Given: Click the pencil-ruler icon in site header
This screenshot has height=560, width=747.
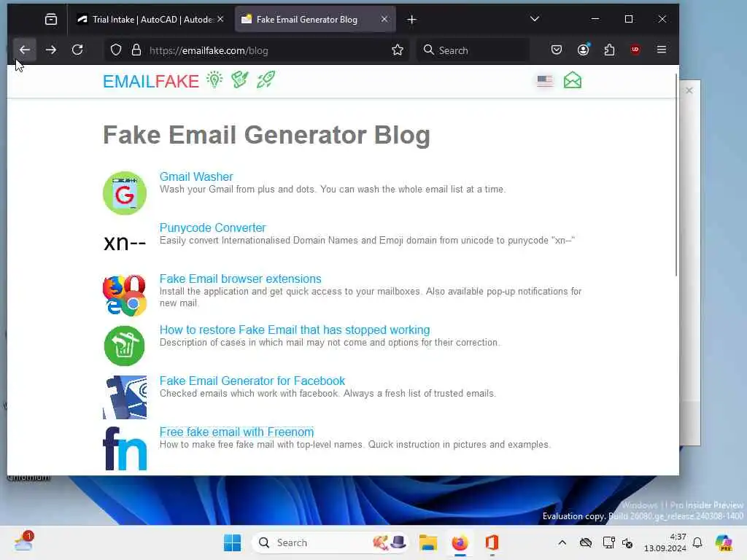Looking at the screenshot, I should pyautogui.click(x=239, y=79).
